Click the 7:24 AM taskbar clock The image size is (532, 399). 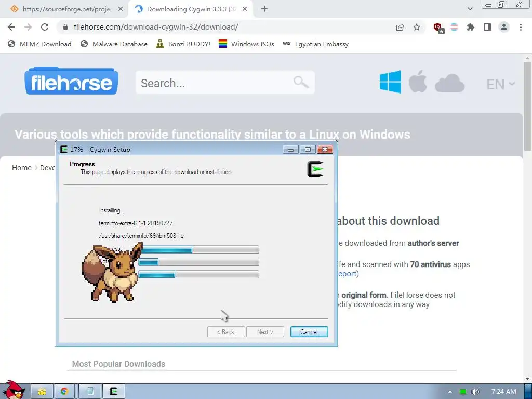coord(504,392)
